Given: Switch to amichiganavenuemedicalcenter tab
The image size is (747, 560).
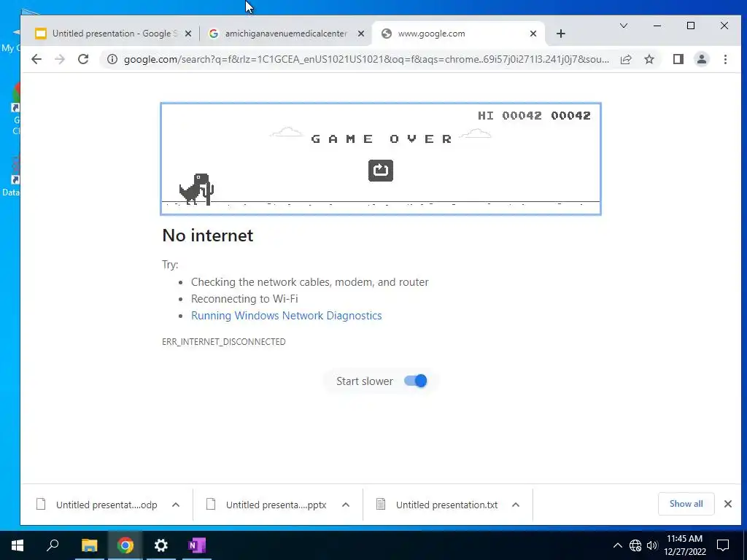Looking at the screenshot, I should click(286, 34).
